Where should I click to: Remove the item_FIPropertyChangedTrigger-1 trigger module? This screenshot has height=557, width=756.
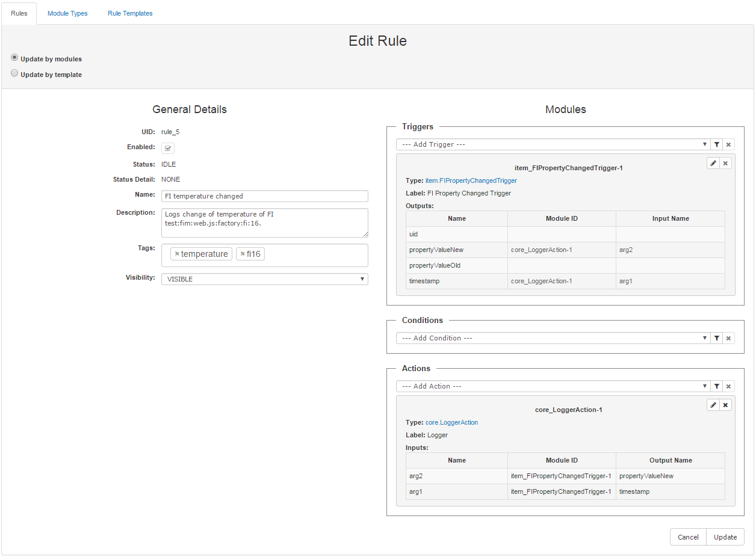coord(725,163)
